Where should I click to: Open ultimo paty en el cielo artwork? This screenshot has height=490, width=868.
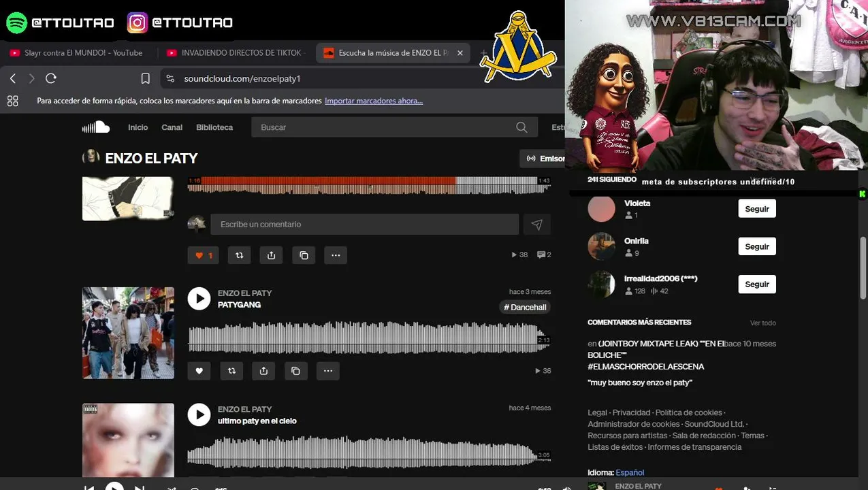tap(128, 440)
